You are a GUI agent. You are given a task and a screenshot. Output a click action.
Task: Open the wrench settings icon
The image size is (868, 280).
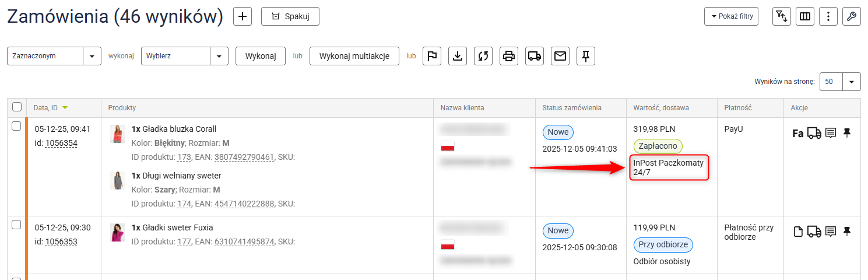852,16
